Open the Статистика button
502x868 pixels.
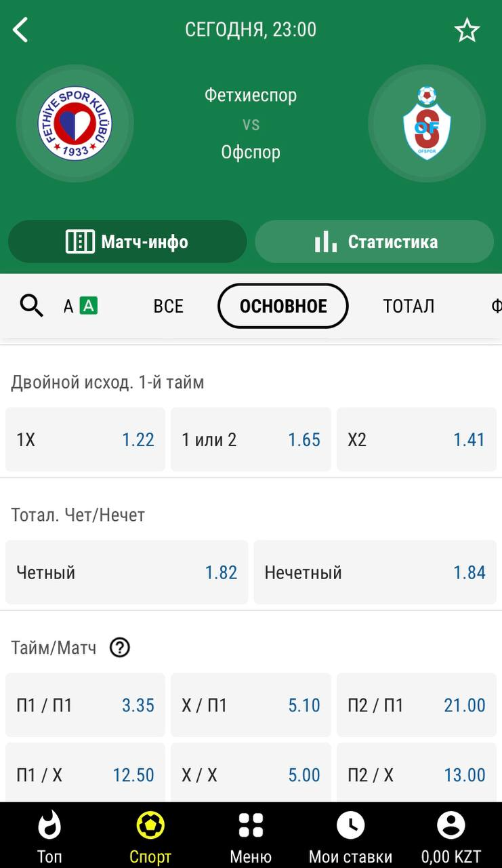(375, 241)
